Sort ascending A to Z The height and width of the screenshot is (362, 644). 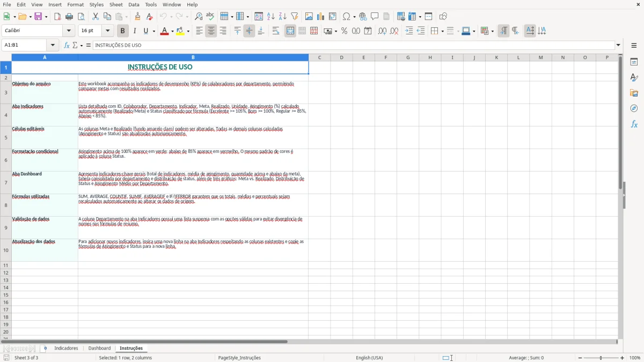(271, 17)
